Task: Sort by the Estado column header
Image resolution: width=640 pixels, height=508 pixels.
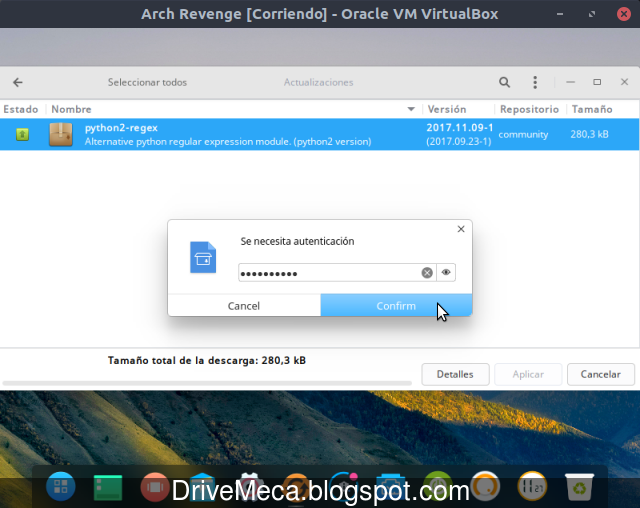Action: [21, 109]
